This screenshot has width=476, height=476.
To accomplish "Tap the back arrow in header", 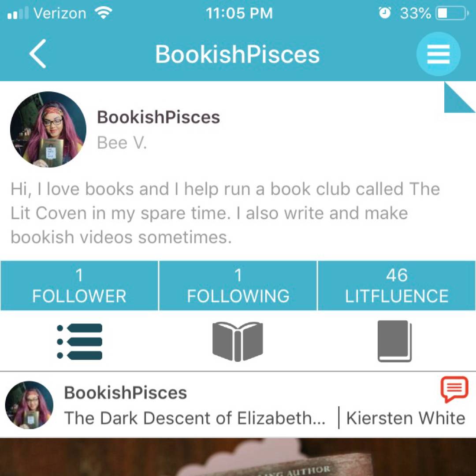I will [37, 54].
